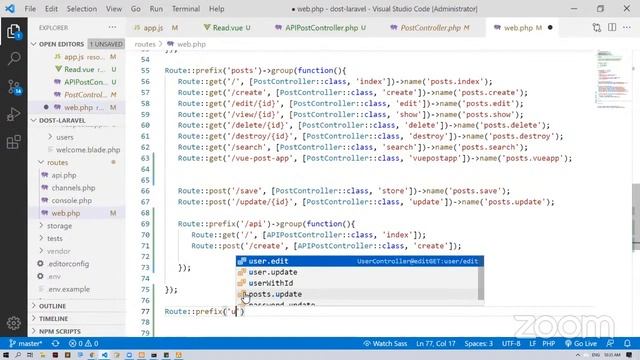The height and width of the screenshot is (360, 640).
Task: Click web.php in the breadcrumb path
Action: point(191,44)
